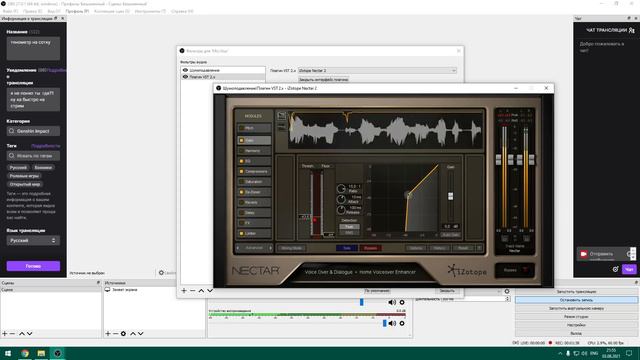
Task: Open the Профиль menu in OBS
Action: [77, 11]
